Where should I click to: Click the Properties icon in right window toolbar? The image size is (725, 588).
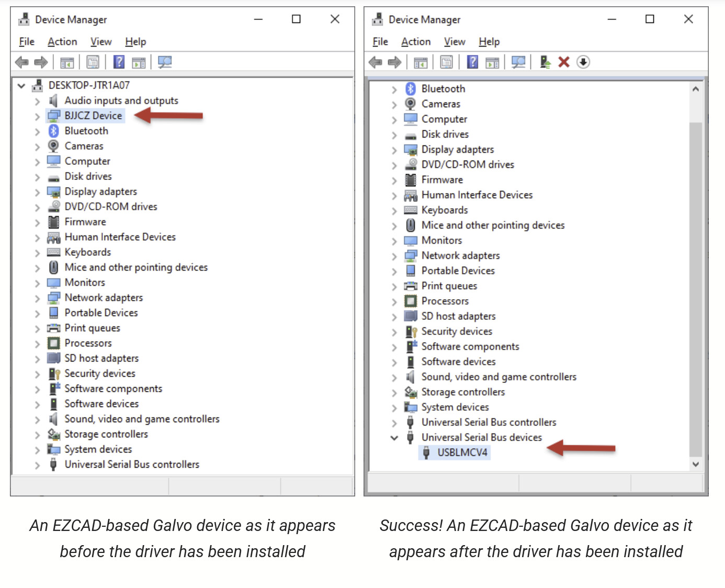(446, 62)
